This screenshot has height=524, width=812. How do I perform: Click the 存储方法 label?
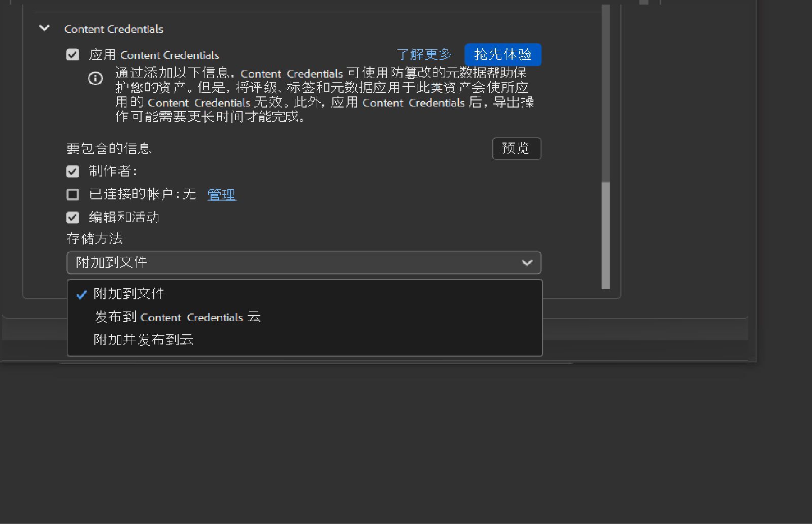click(94, 238)
